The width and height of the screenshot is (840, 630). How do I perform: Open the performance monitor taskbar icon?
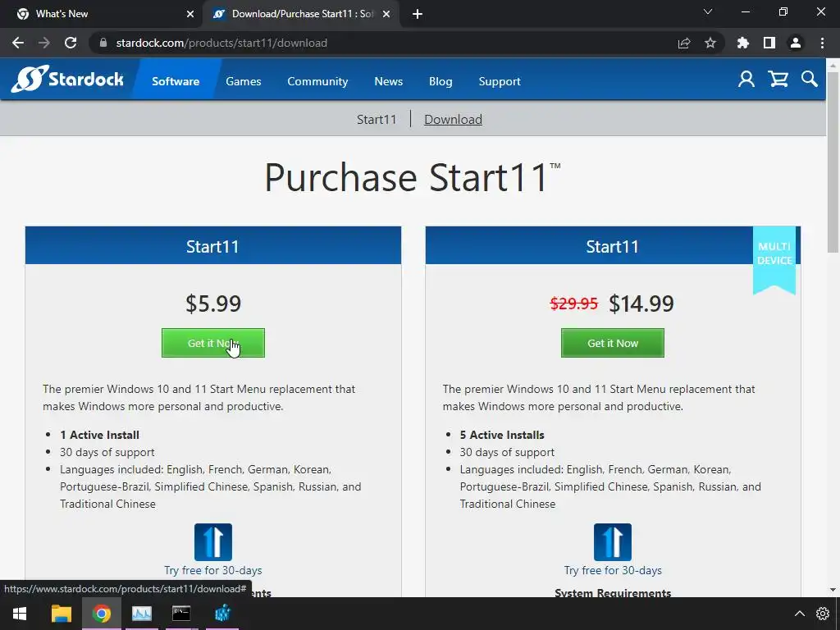coord(141,614)
